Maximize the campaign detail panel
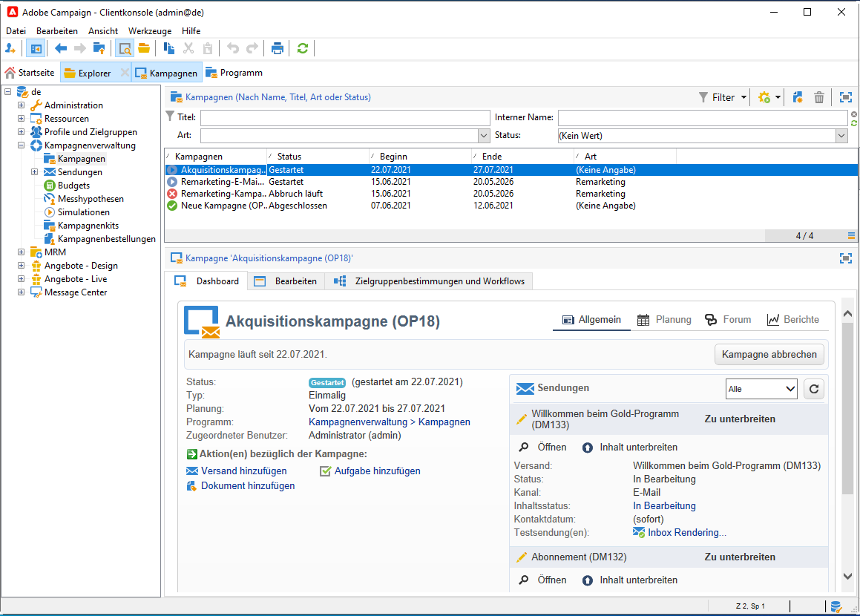Viewport: 860px width, 616px height. point(846,258)
